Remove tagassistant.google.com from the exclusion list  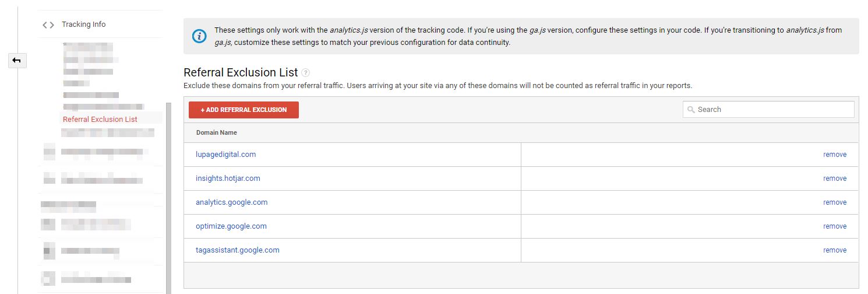[x=834, y=250]
